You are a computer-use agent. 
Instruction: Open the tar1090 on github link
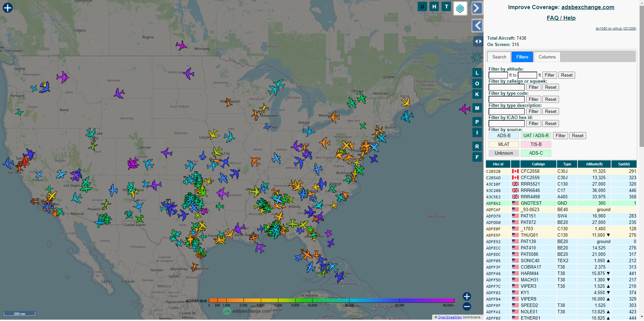[x=616, y=29]
